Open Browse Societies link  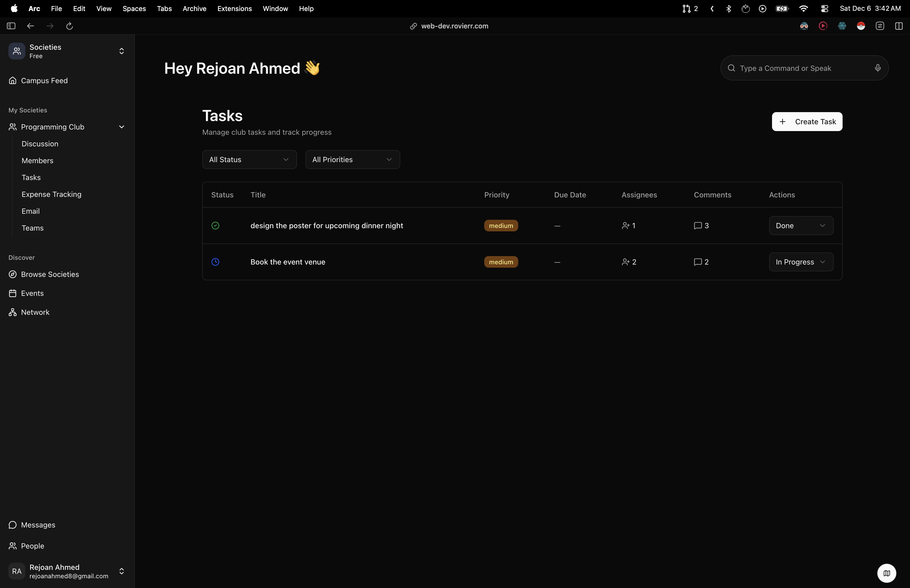[x=50, y=275]
